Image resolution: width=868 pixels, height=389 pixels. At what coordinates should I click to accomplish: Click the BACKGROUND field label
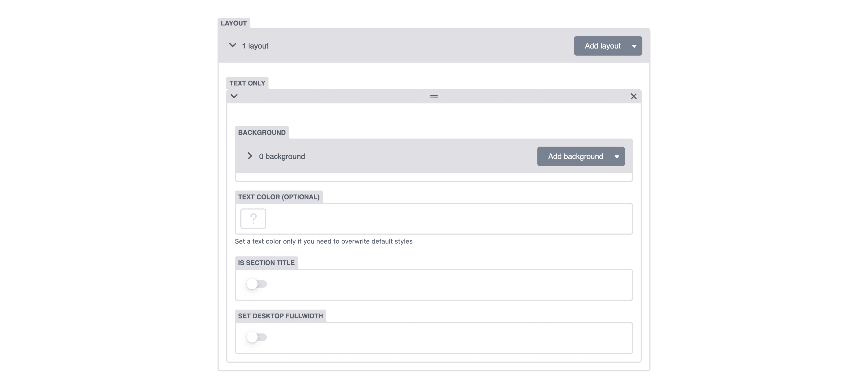262,132
